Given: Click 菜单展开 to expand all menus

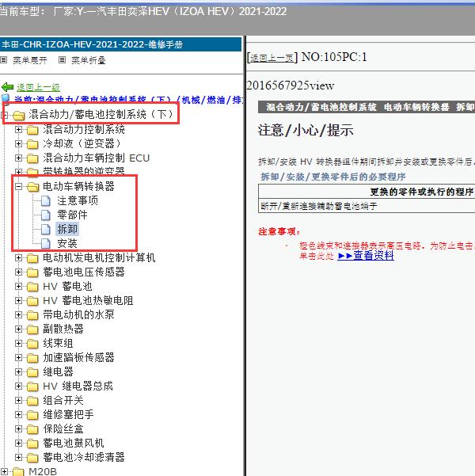Looking at the screenshot, I should coord(30,60).
